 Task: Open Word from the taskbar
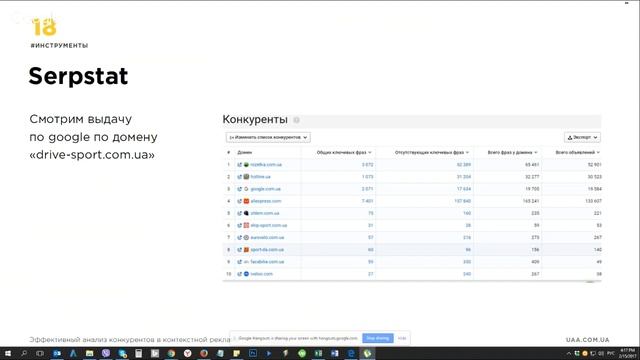click(x=334, y=353)
